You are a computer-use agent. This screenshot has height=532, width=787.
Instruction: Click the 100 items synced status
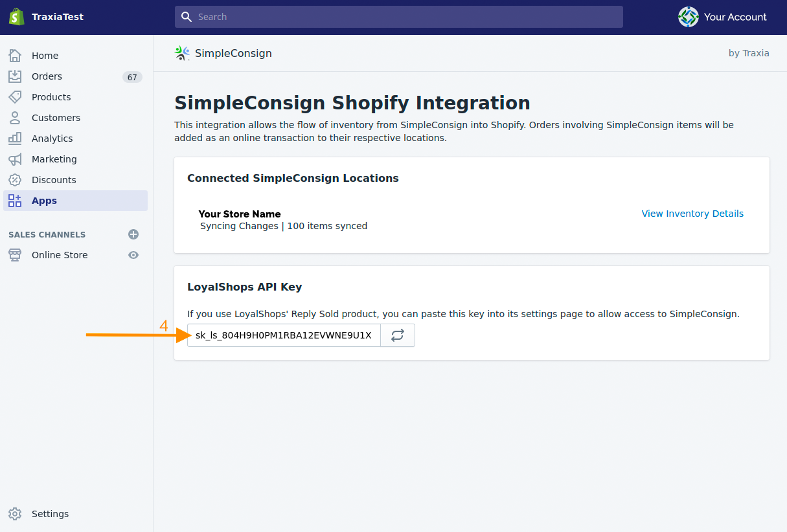tap(327, 226)
